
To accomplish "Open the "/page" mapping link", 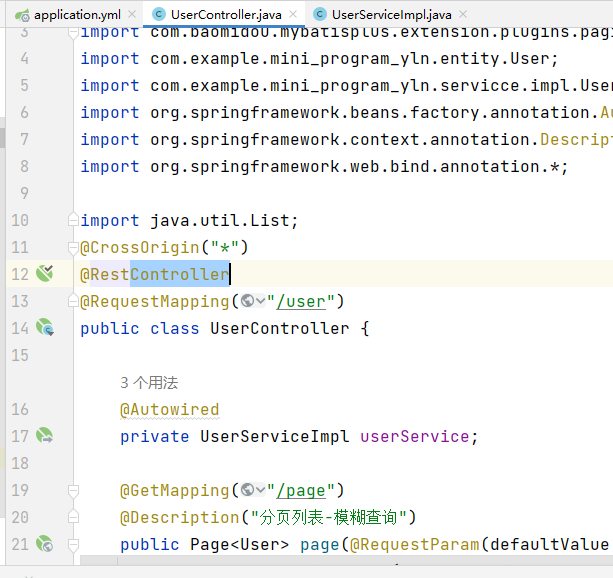I will 301,490.
